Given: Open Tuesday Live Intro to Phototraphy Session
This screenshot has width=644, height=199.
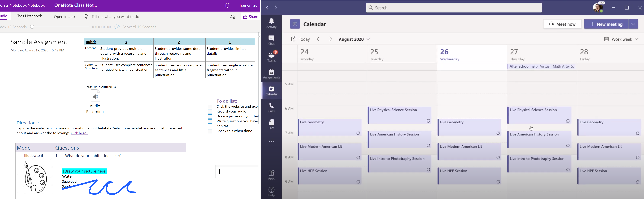Looking at the screenshot, I should click(400, 164).
